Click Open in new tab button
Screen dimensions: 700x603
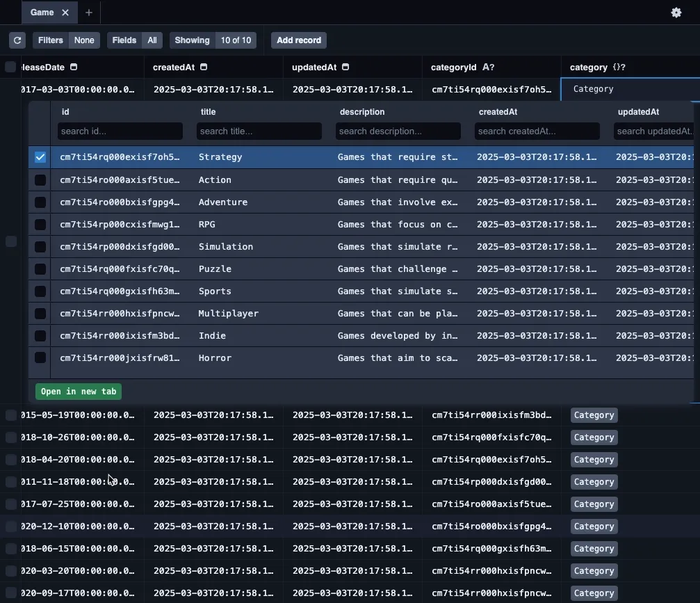(79, 392)
